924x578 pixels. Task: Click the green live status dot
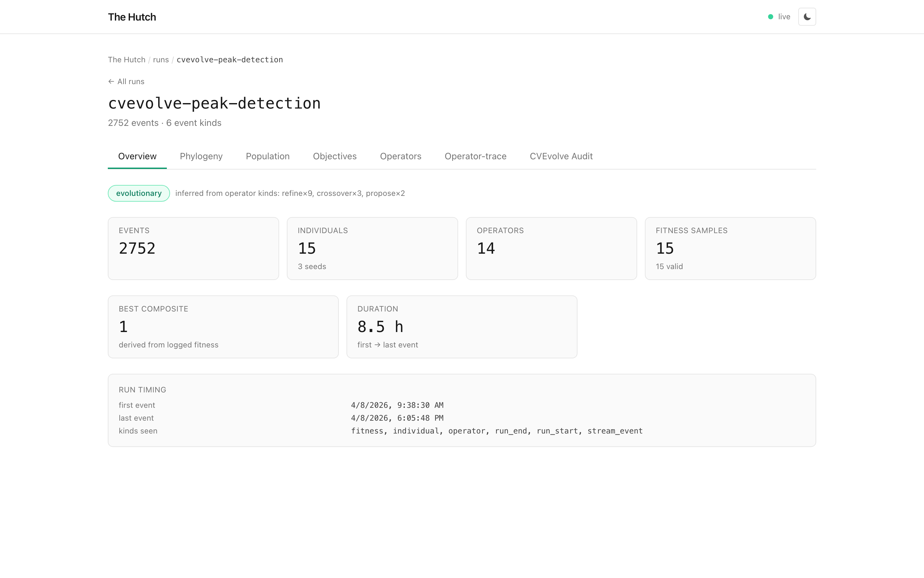[771, 17]
